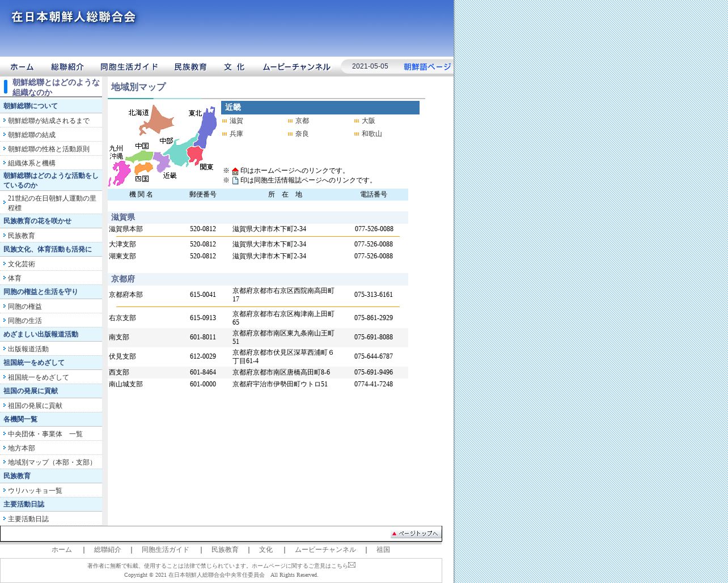Image resolution: width=728 pixels, height=583 pixels.
Task: Click footer 文化 link
Action: point(266,550)
